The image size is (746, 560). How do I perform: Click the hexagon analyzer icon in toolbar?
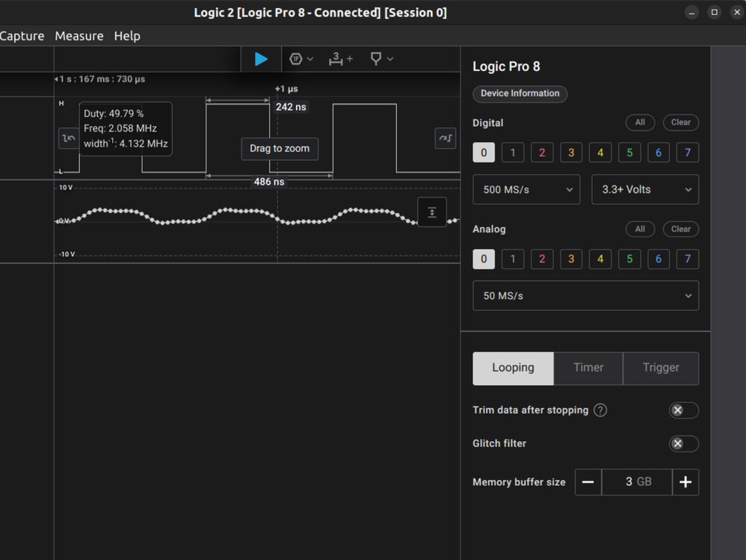point(297,59)
